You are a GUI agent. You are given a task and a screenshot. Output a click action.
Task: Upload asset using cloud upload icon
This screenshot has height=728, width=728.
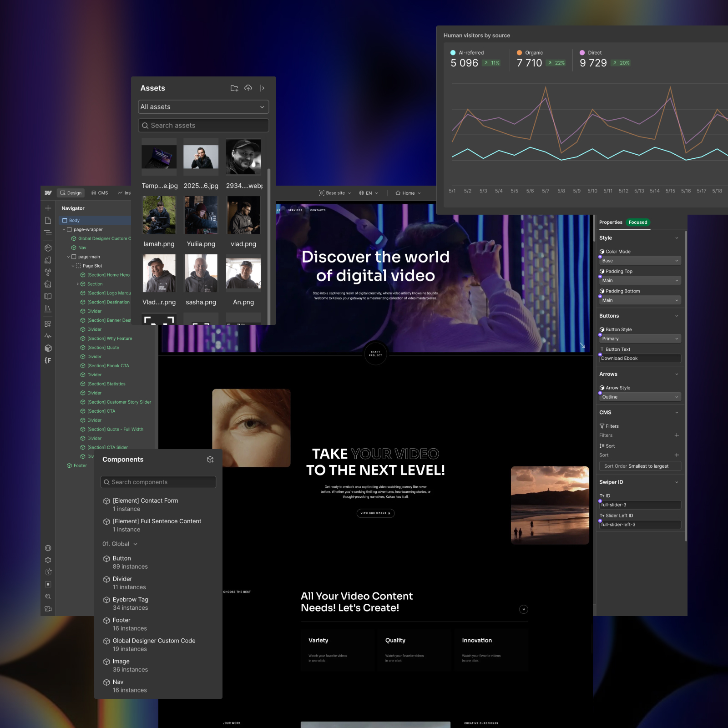(x=248, y=88)
